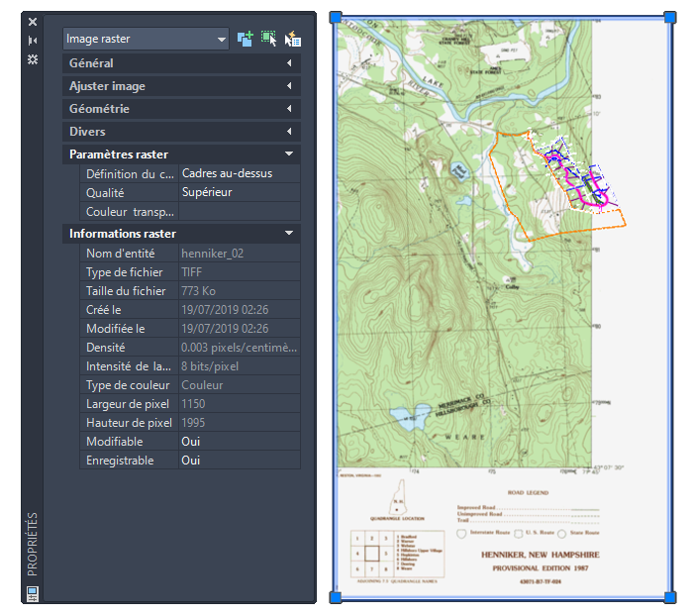Image resolution: width=692 pixels, height=616 pixels.
Task: Click the PROVISIONAL EDITION 1987 text
Action: point(541,567)
